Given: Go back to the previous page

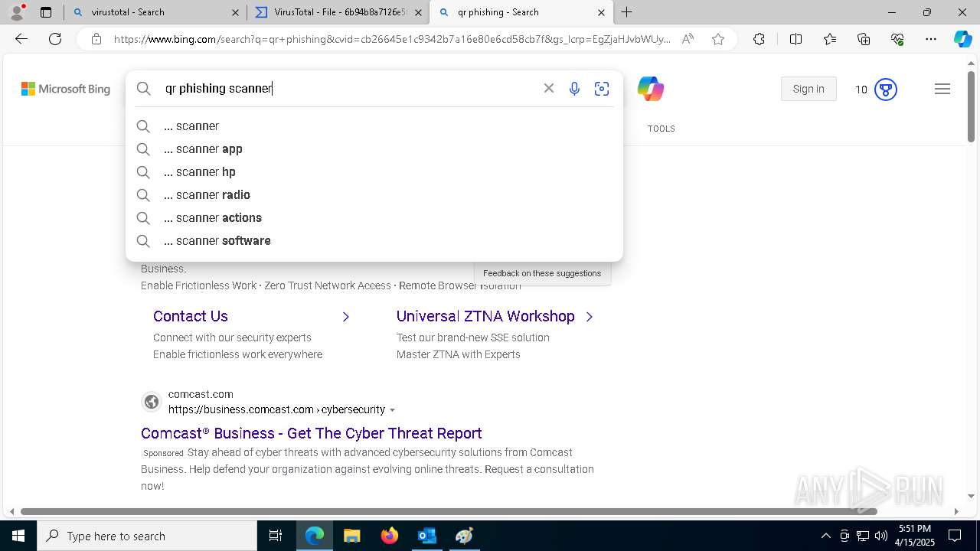Looking at the screenshot, I should [x=21, y=39].
